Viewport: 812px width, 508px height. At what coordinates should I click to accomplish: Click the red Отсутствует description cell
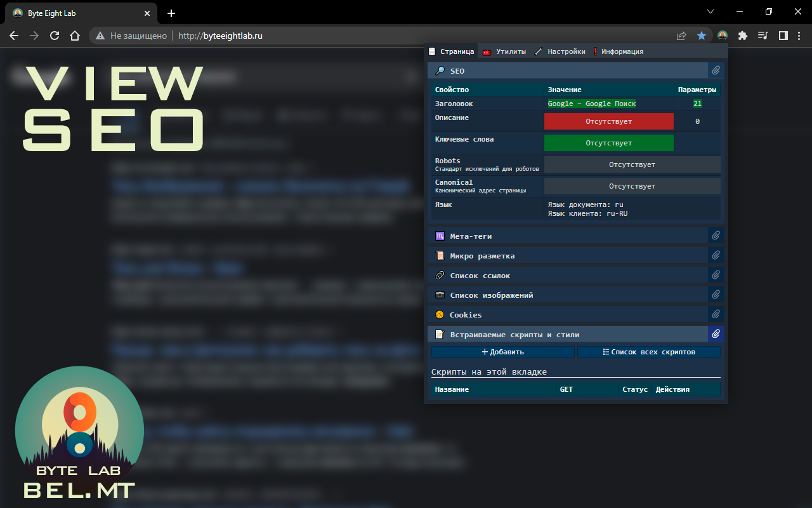click(x=608, y=121)
